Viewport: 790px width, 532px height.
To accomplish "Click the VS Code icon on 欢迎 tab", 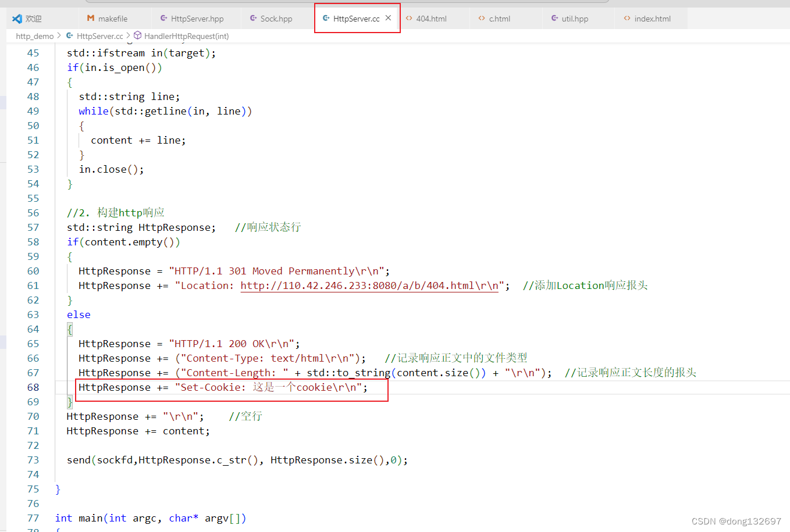I will 17,19.
